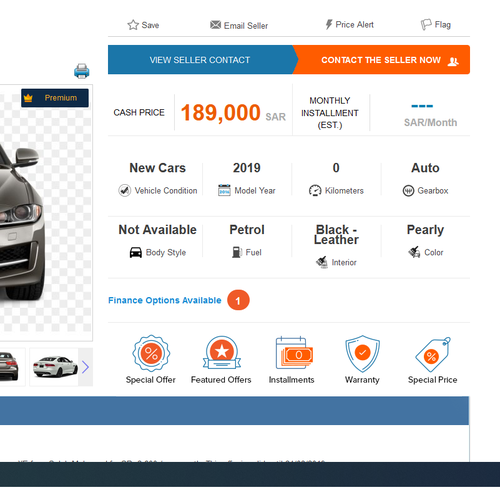Select the Featured Offers ribbon icon

click(x=222, y=353)
